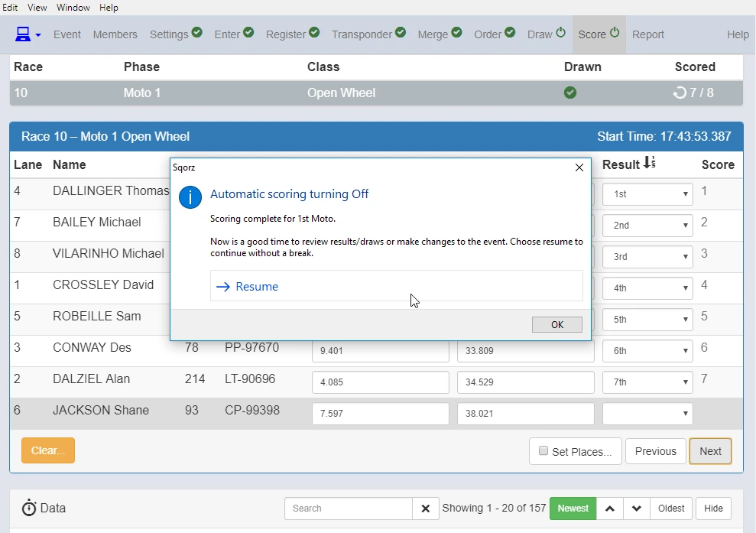
Task: Open the Window menu
Action: tap(73, 7)
